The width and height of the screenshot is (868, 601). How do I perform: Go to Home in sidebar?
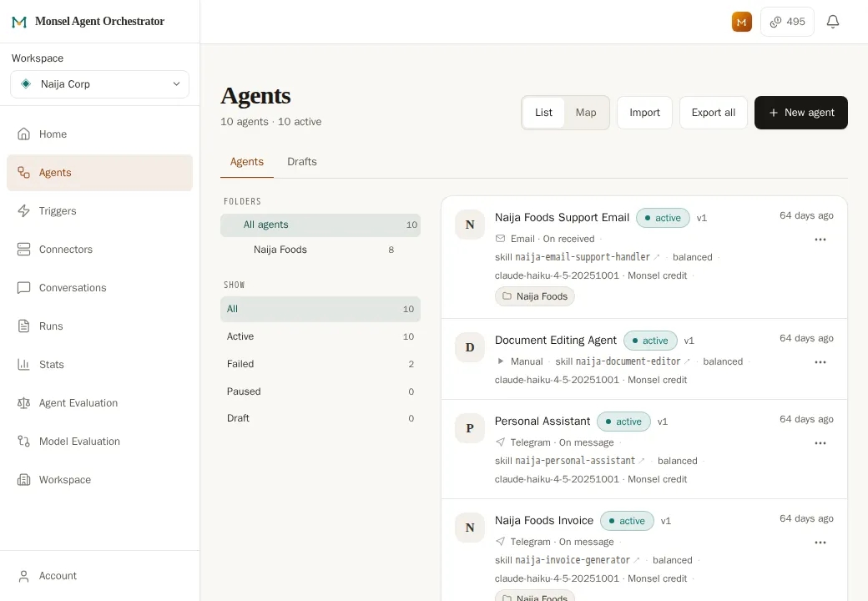pyautogui.click(x=99, y=134)
